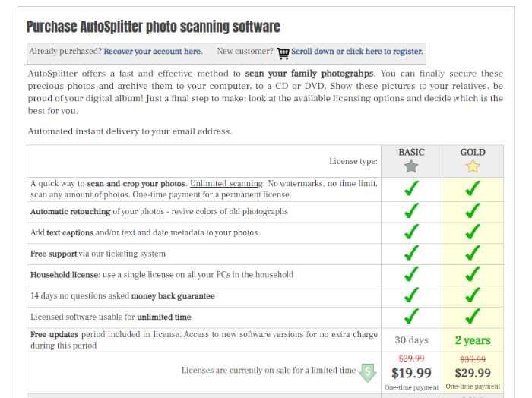Click the shopping cart icon
This screenshot has height=398, width=532.
tap(283, 53)
